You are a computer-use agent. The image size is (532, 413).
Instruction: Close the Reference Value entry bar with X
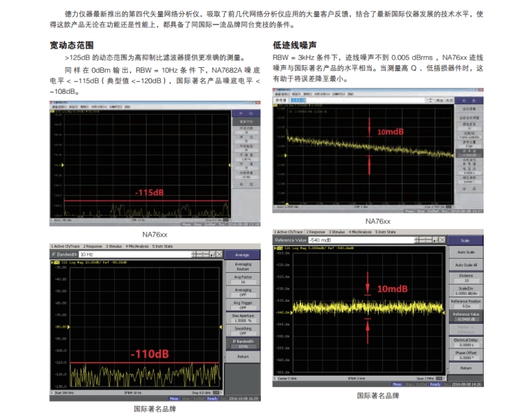click(443, 240)
